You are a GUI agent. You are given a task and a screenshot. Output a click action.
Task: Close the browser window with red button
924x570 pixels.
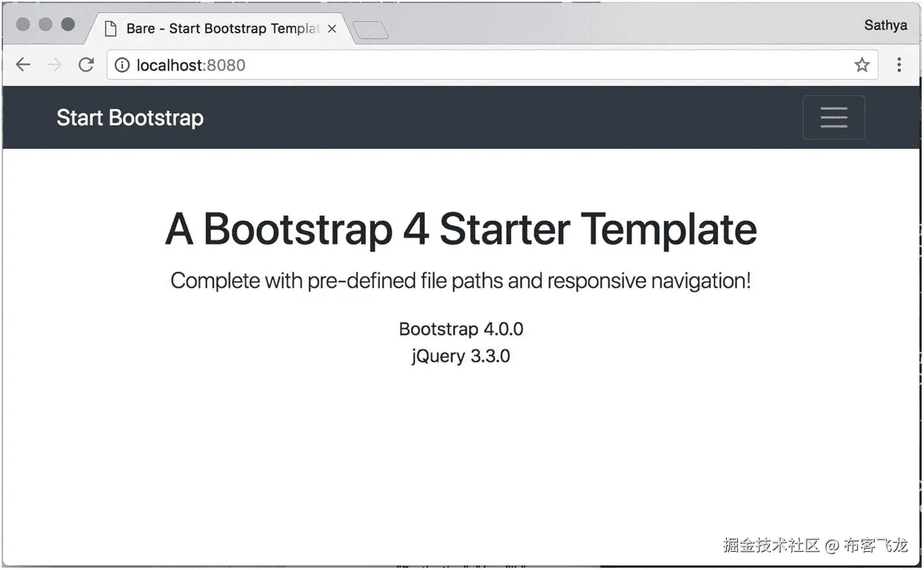[x=23, y=25]
